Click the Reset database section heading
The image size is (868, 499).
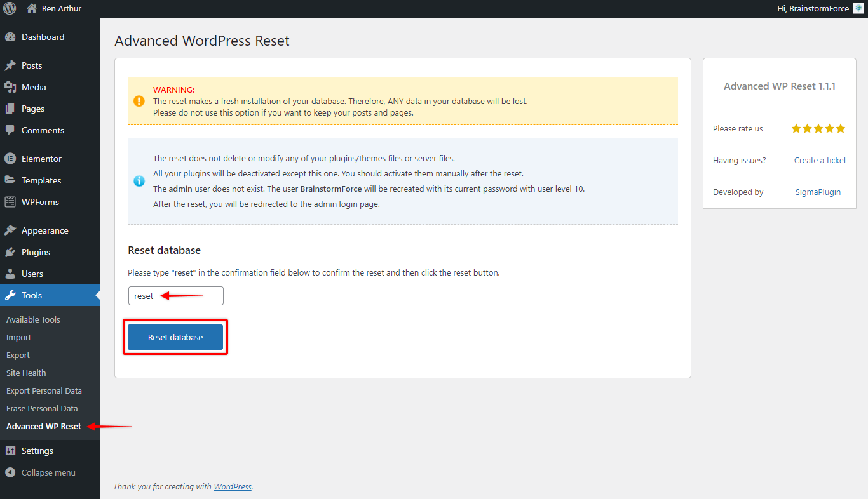(x=165, y=250)
